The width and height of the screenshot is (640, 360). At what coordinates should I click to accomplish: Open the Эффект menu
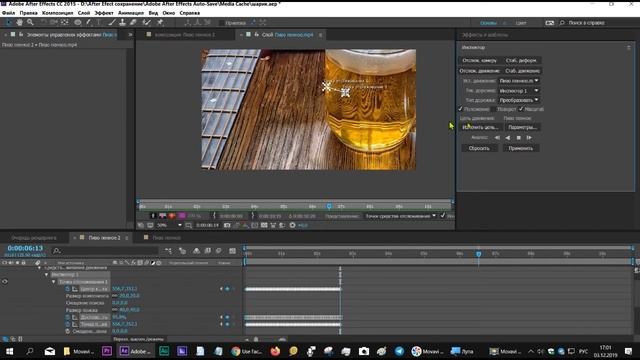point(104,13)
